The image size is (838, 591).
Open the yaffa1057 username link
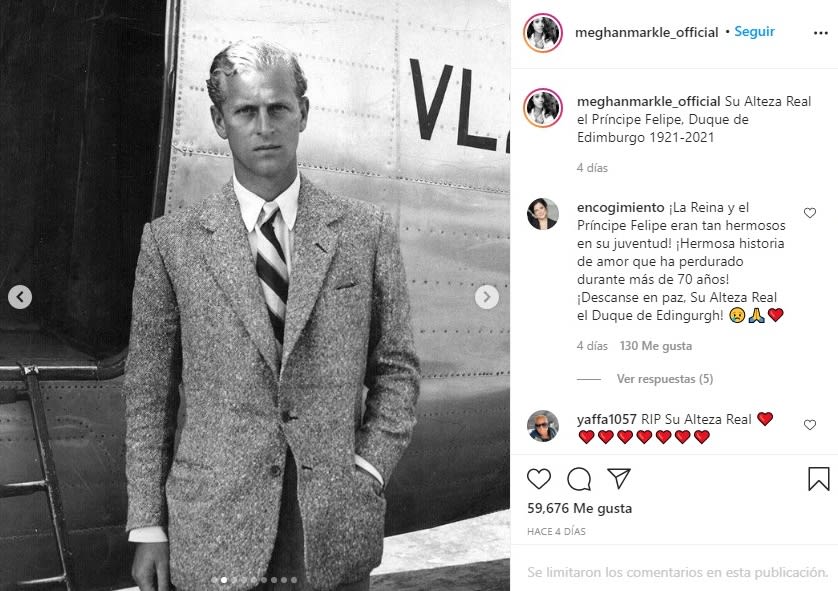607,419
